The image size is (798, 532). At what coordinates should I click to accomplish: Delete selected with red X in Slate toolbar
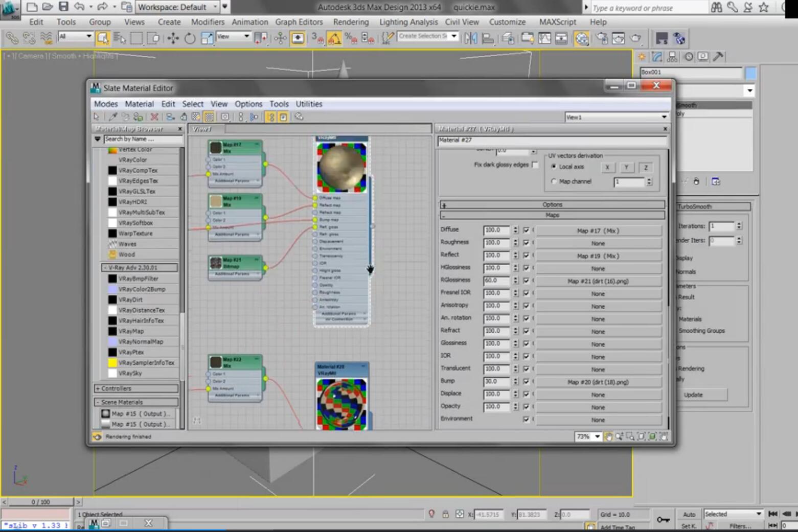pos(154,117)
